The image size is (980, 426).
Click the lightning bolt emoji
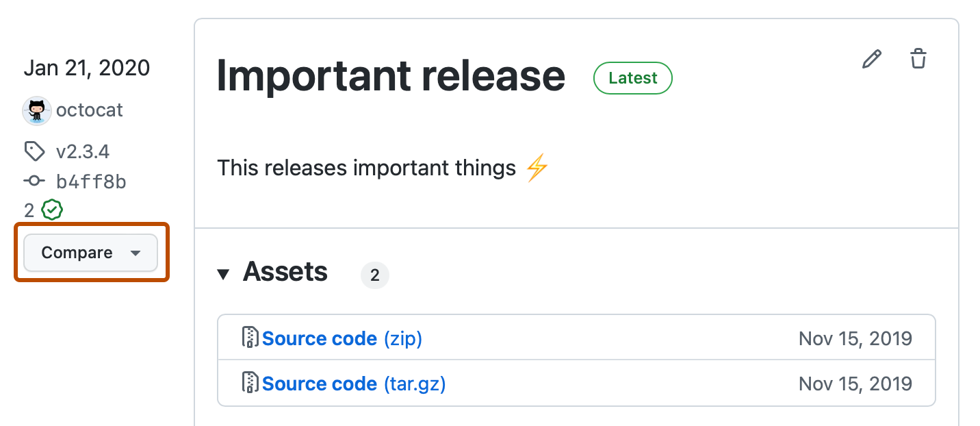pos(537,168)
